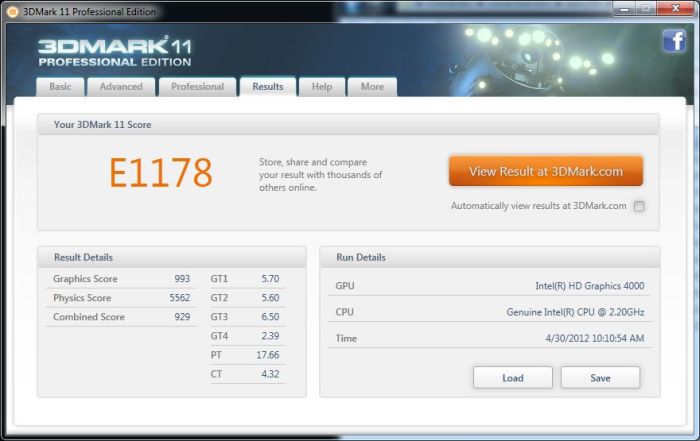Image resolution: width=700 pixels, height=441 pixels.
Task: Close the 3DMark 11 window
Action: [675, 8]
